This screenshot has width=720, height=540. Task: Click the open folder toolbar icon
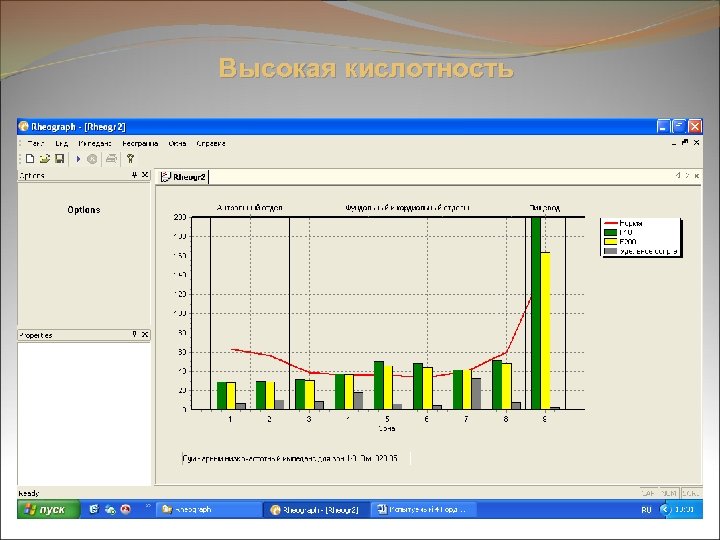coord(45,159)
